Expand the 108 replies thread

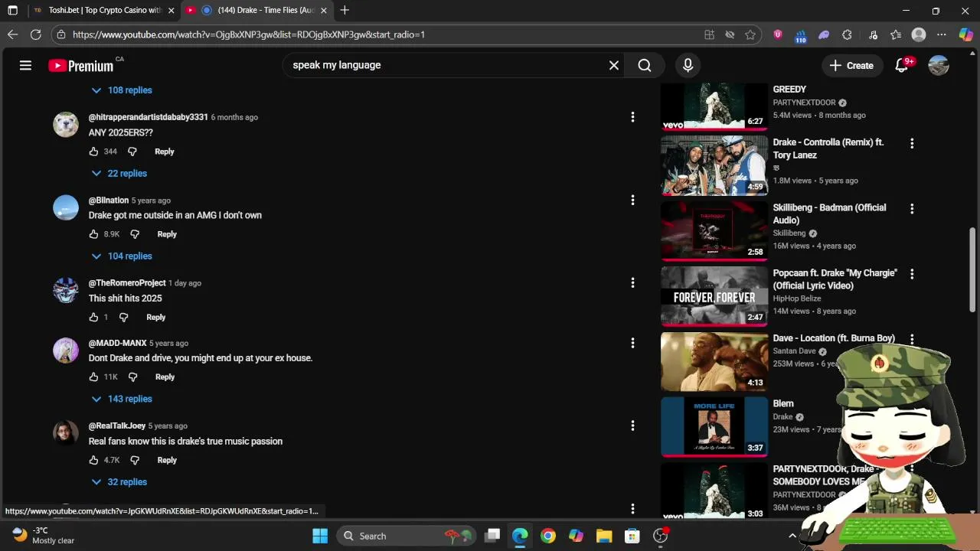(121, 90)
